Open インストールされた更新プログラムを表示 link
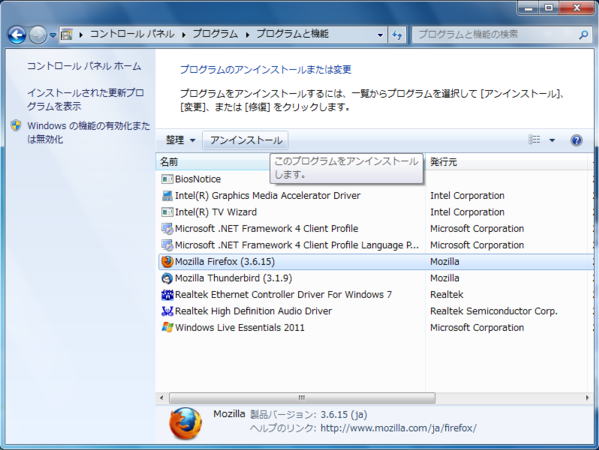Image resolution: width=599 pixels, height=450 pixels. [x=85, y=99]
